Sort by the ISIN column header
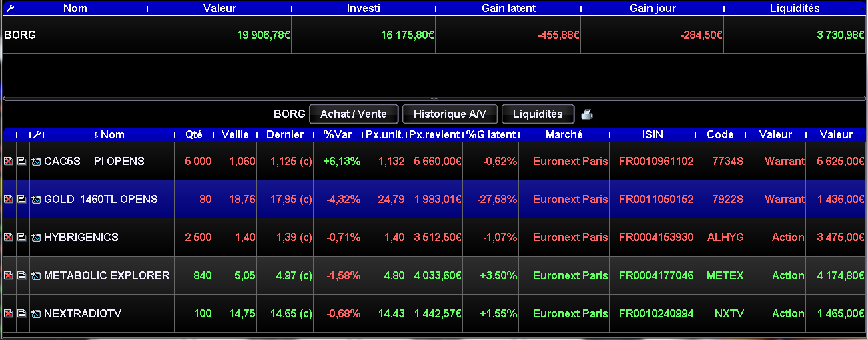The image size is (868, 340). (x=653, y=135)
